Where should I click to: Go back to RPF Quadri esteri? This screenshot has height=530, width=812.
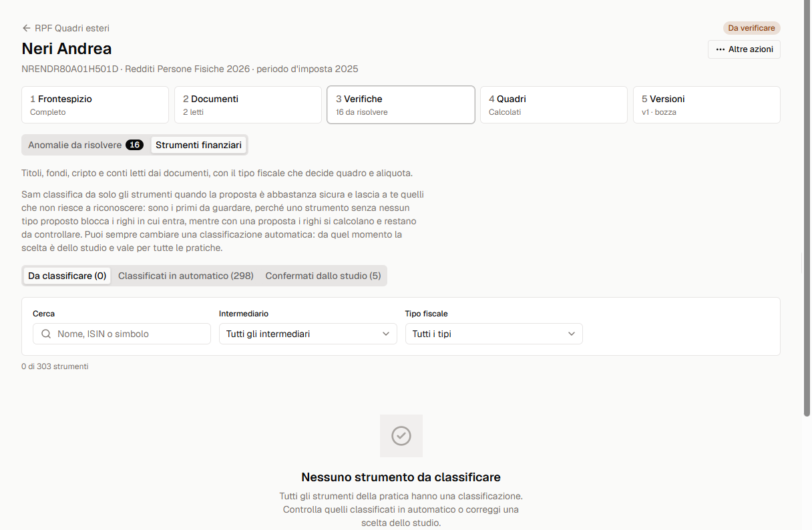click(x=65, y=28)
